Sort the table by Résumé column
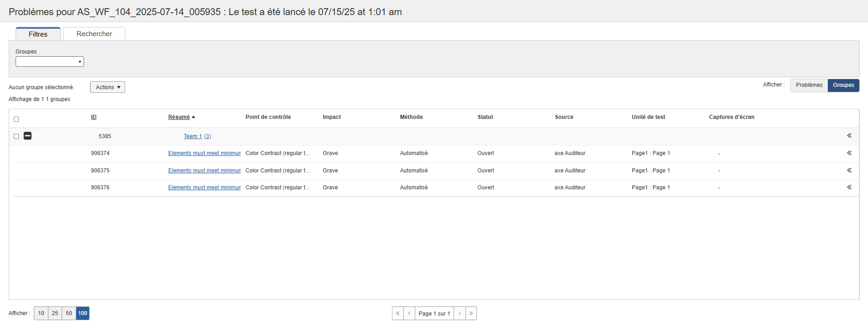The height and width of the screenshot is (327, 868). coord(179,117)
